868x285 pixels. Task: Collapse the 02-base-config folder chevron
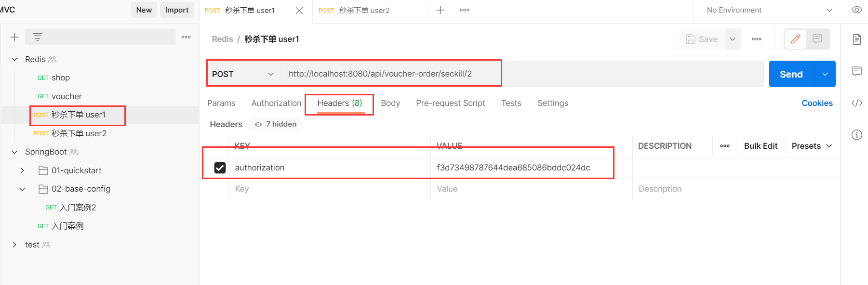pos(22,189)
